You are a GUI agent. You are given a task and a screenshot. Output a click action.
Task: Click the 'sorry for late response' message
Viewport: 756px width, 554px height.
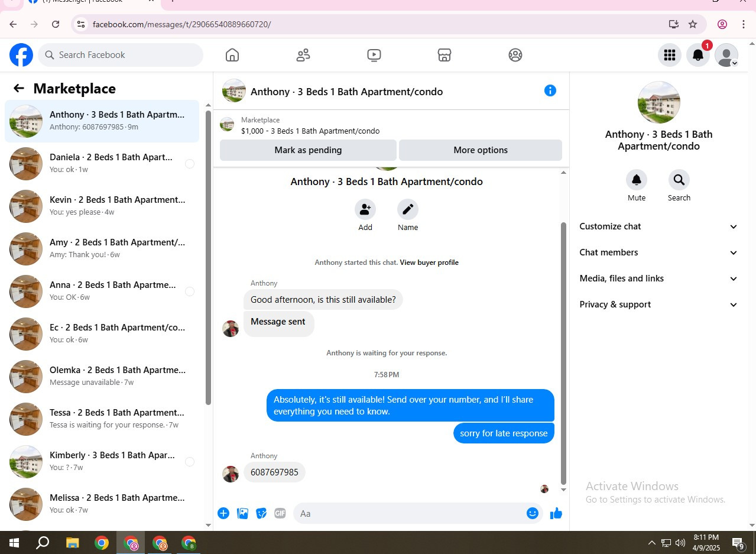click(x=504, y=433)
